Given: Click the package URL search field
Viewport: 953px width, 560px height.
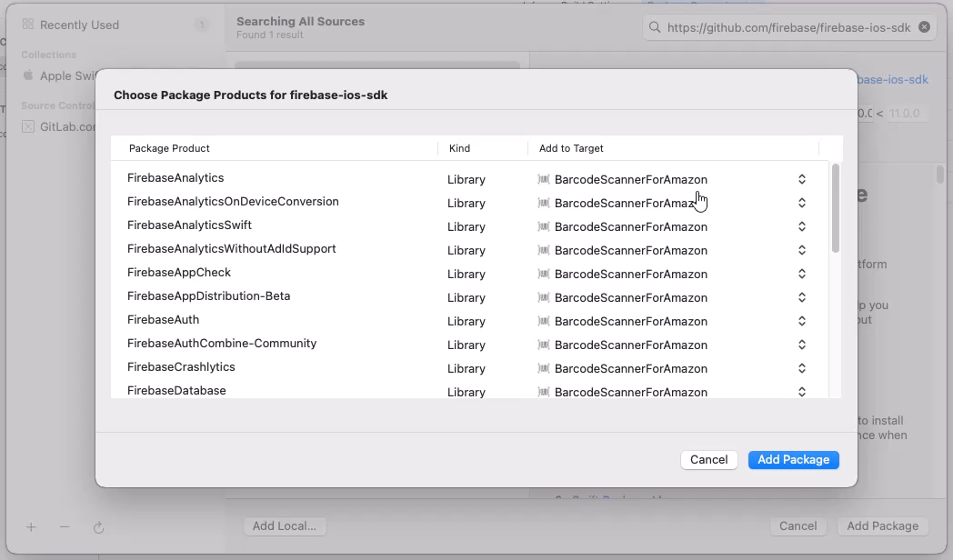Looking at the screenshot, I should coord(789,27).
